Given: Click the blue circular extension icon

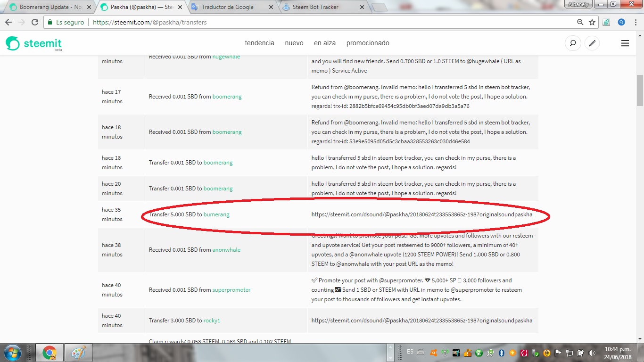Looking at the screenshot, I should 621,22.
